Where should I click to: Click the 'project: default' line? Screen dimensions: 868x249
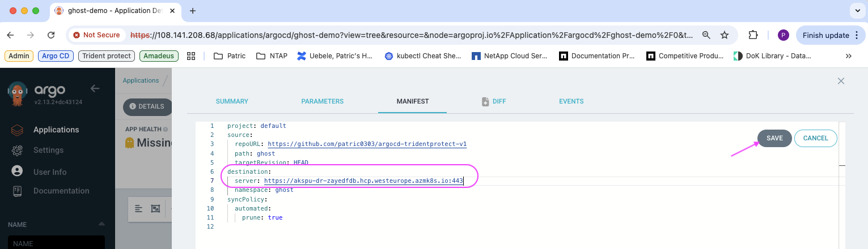pyautogui.click(x=257, y=126)
